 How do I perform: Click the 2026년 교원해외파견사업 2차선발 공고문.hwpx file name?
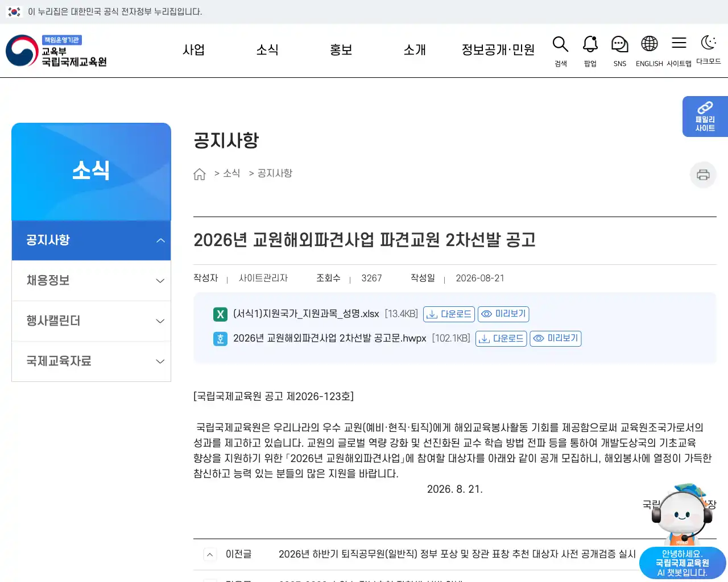click(x=329, y=339)
